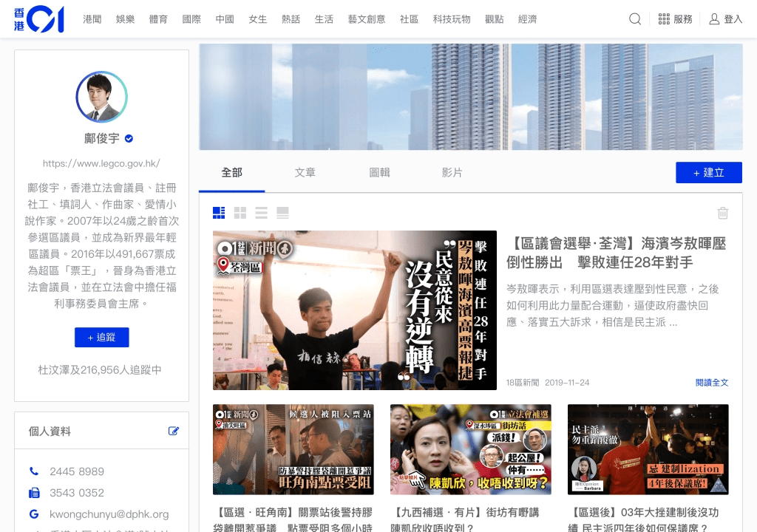Click the trash delete icon

[x=723, y=213]
